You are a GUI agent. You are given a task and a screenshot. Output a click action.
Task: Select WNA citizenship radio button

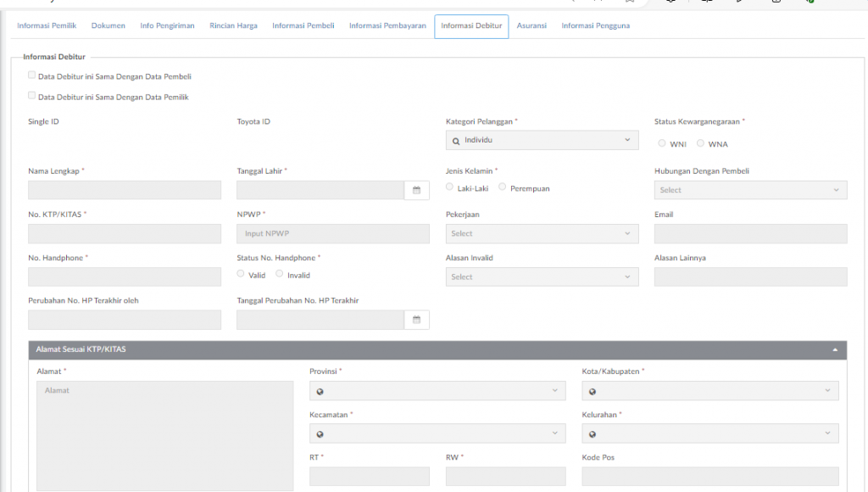click(x=700, y=143)
